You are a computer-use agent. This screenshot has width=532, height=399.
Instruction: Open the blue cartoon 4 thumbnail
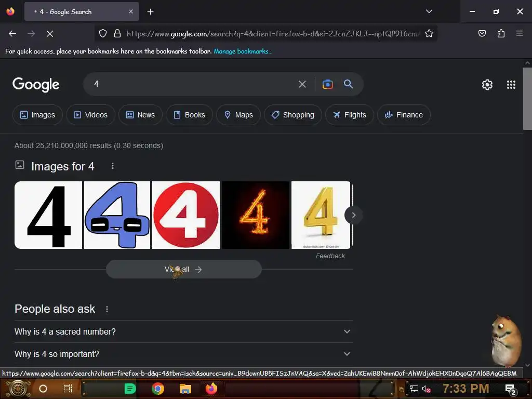[x=117, y=215]
